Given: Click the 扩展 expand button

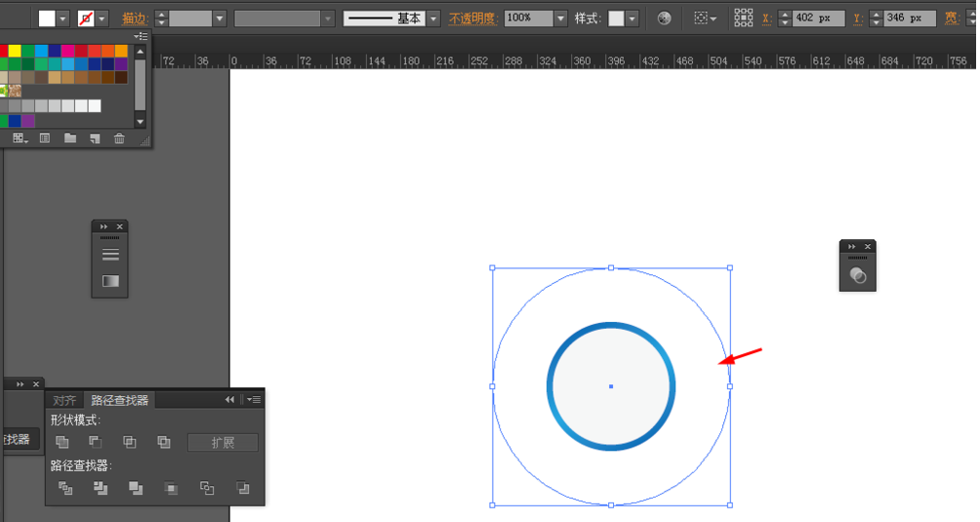Looking at the screenshot, I should [223, 443].
